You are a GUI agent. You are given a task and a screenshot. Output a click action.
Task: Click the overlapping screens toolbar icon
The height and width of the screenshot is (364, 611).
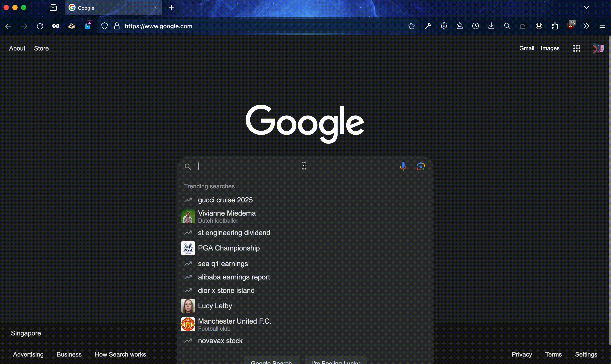[x=523, y=26]
